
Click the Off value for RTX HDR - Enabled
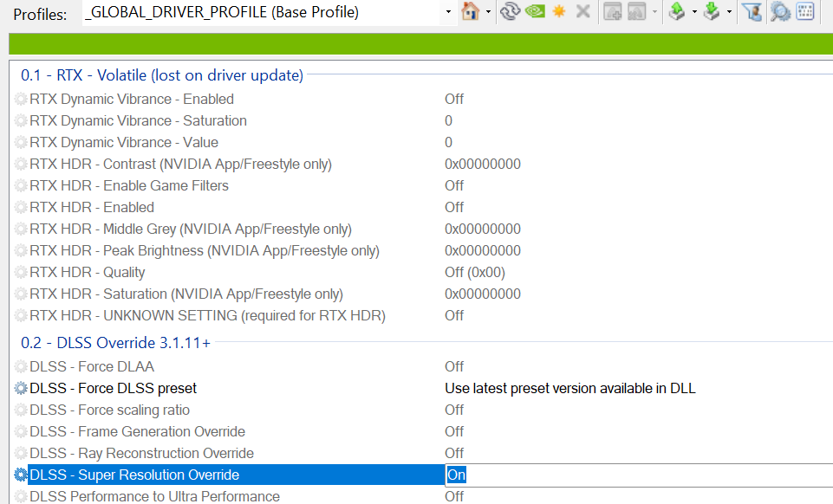pyautogui.click(x=454, y=208)
